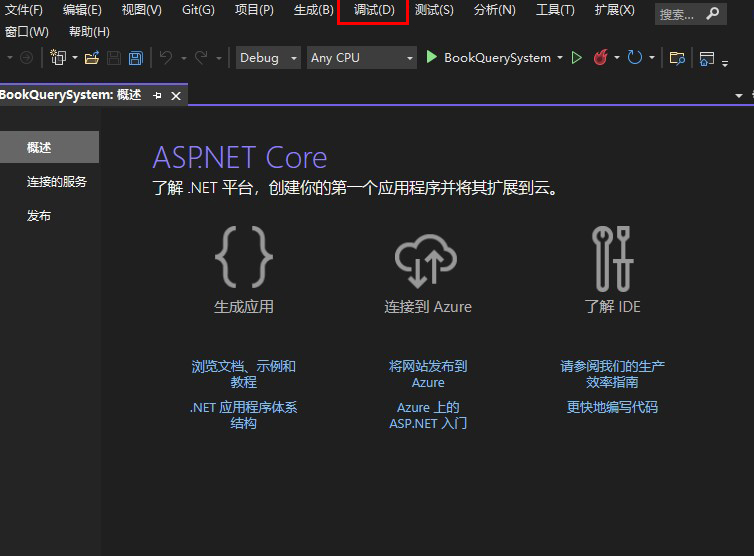The height and width of the screenshot is (556, 754).
Task: Open link .NET 应用程序体系结构
Action: click(x=243, y=415)
